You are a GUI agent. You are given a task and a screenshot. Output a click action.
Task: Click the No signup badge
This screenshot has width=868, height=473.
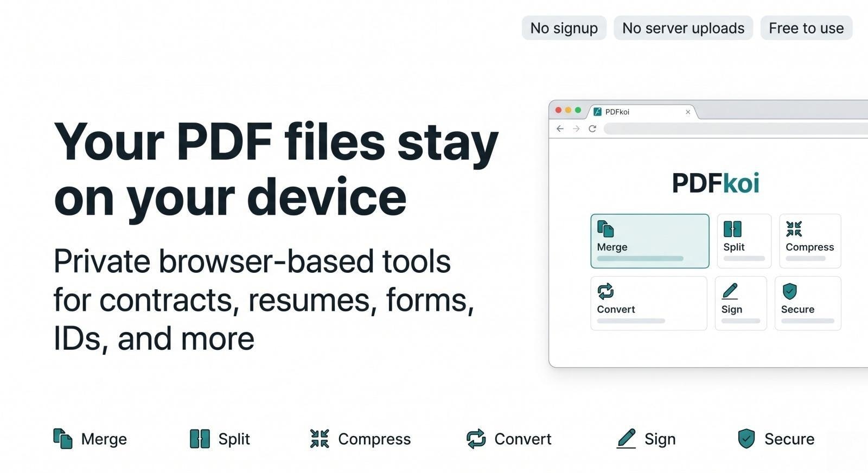564,28
